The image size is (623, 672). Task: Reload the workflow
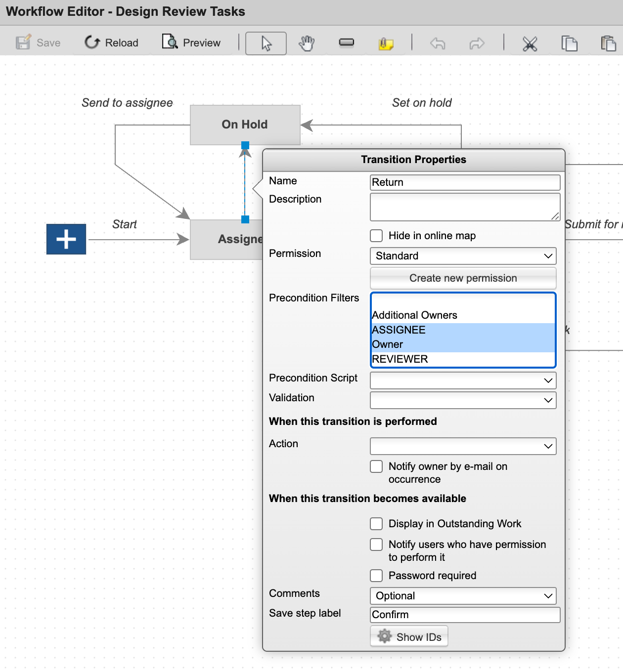[x=111, y=43]
